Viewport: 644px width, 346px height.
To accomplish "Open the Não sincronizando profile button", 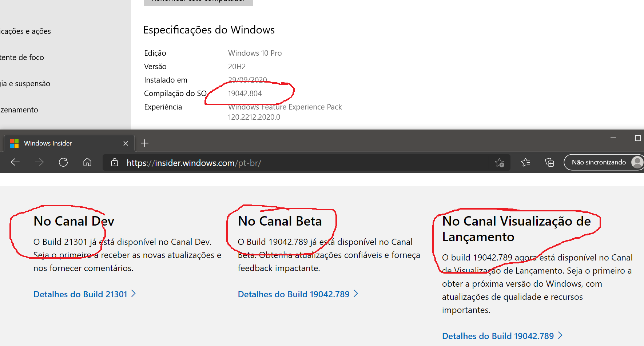I will pos(603,162).
